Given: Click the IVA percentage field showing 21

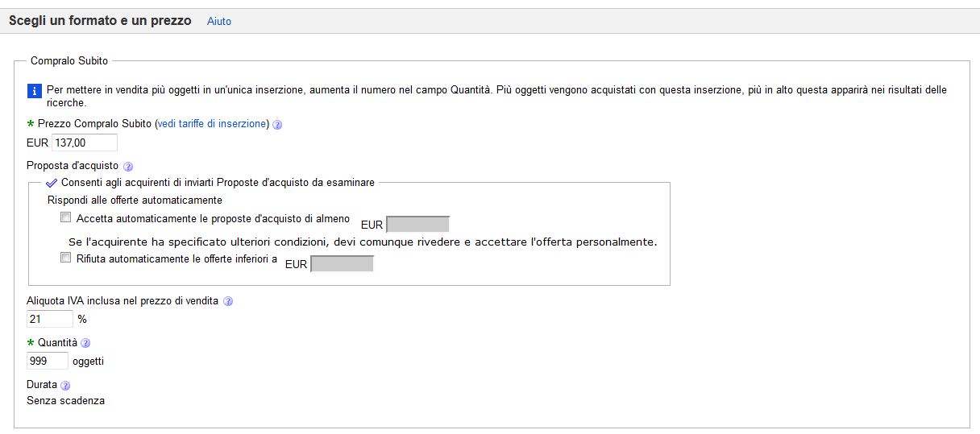Looking at the screenshot, I should click(x=50, y=319).
